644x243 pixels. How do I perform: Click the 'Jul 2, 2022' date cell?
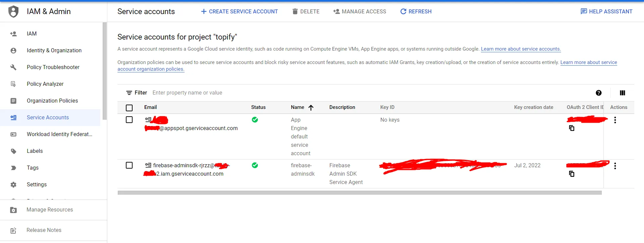tap(527, 165)
